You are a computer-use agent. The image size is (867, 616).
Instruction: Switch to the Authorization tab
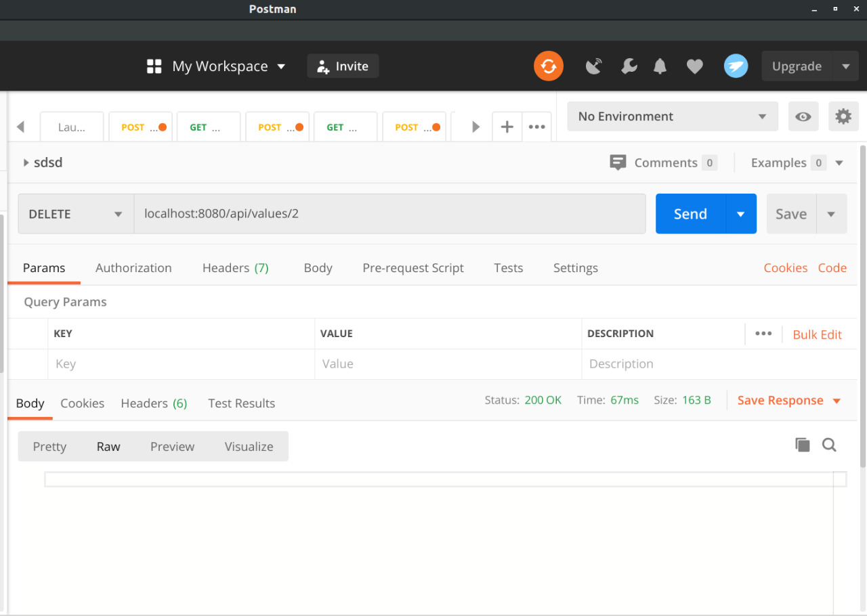coord(133,268)
